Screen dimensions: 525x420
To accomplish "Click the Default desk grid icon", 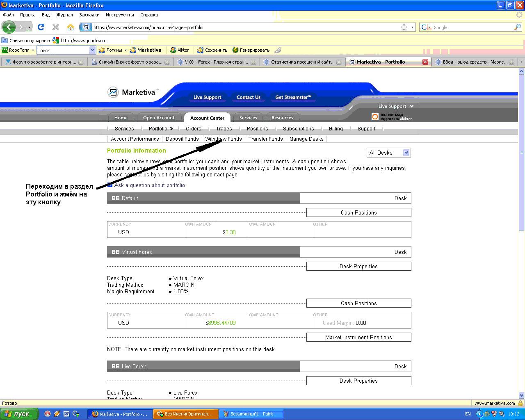I will (x=116, y=198).
